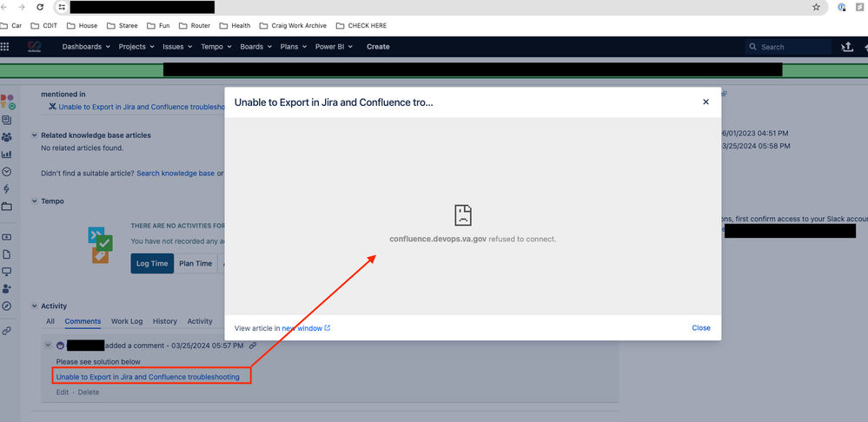Open the queues icon in sidebar

click(x=7, y=120)
